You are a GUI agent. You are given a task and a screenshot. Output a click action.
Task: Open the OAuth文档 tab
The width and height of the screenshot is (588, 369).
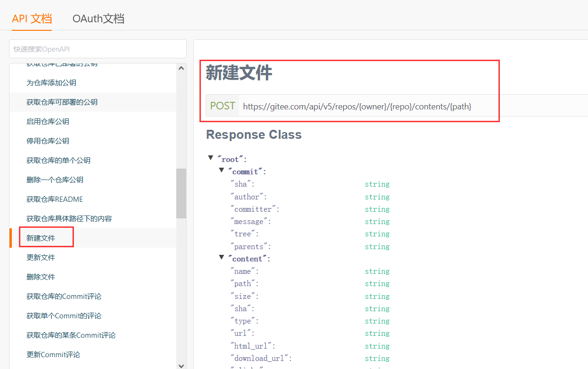[98, 18]
